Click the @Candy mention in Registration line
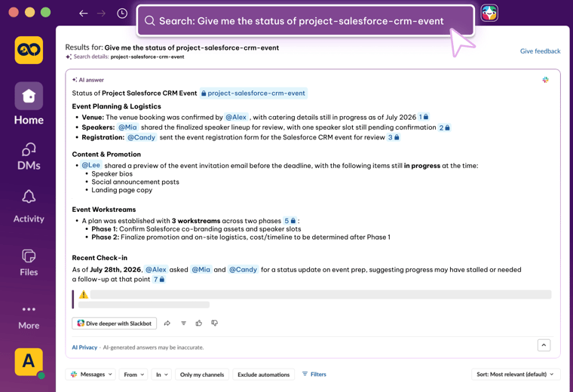Image resolution: width=573 pixels, height=392 pixels. [x=142, y=137]
